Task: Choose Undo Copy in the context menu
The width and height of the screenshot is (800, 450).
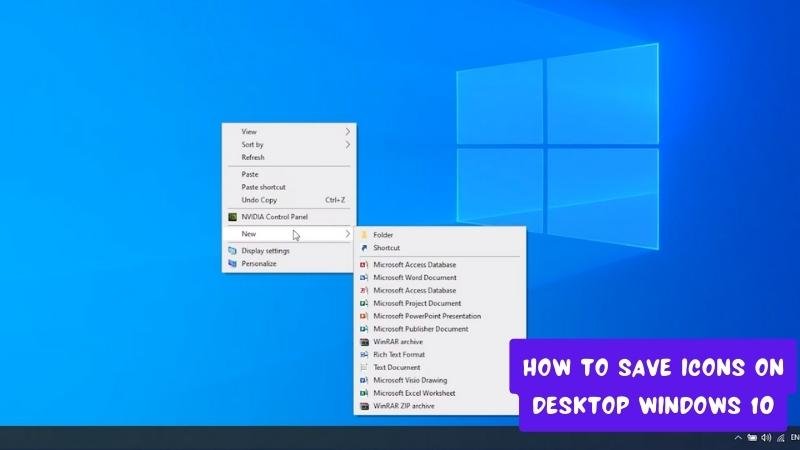Action: pos(289,200)
